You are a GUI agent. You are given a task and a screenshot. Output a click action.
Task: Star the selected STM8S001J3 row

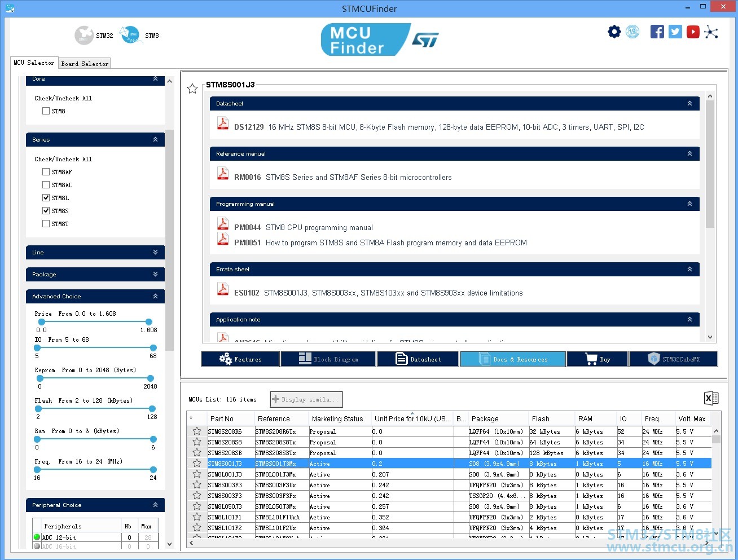pyautogui.click(x=197, y=464)
